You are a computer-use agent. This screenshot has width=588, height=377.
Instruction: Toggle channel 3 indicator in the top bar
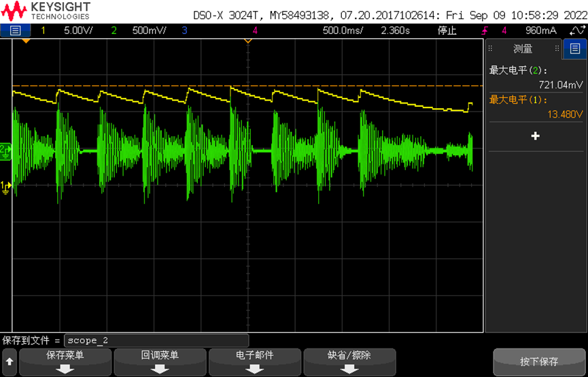(184, 31)
